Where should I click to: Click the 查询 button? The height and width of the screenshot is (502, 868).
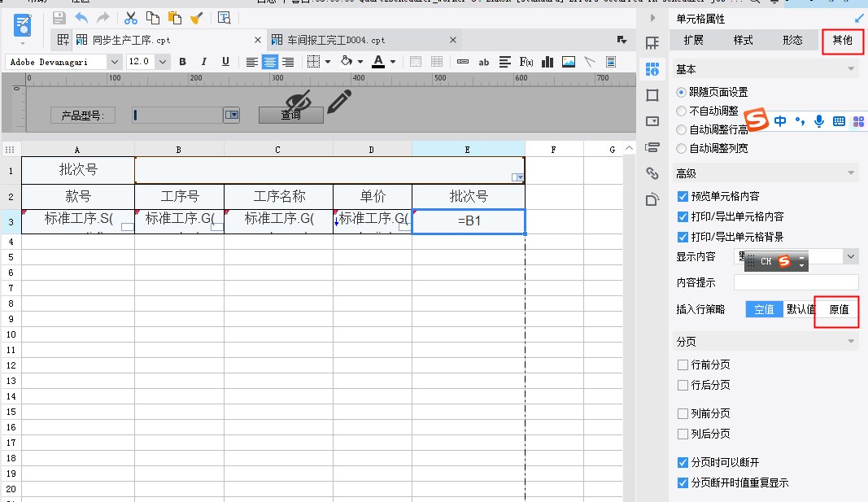tap(290, 116)
